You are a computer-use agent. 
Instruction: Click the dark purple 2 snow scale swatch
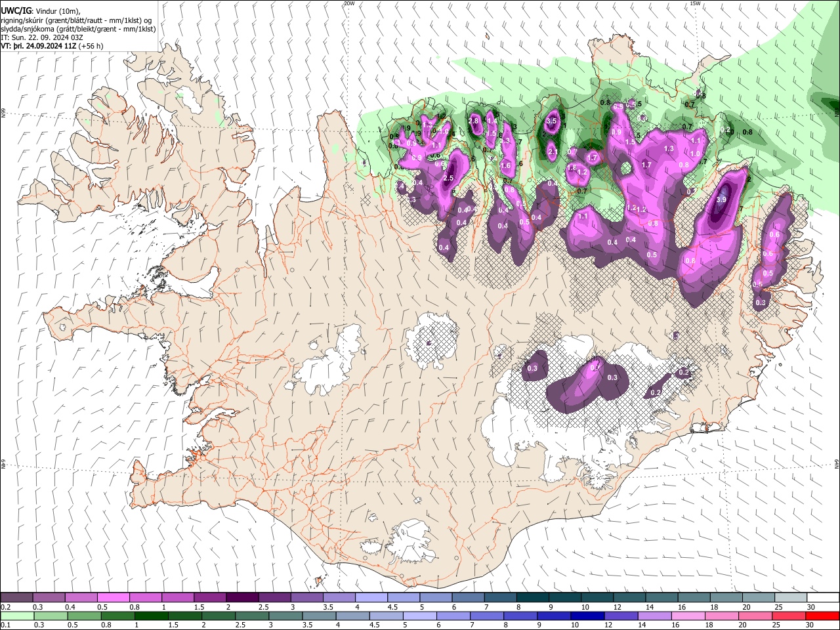coord(241,598)
